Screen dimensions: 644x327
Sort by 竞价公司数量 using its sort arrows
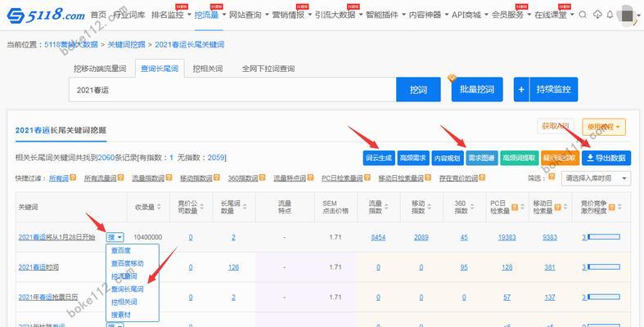coord(201,207)
